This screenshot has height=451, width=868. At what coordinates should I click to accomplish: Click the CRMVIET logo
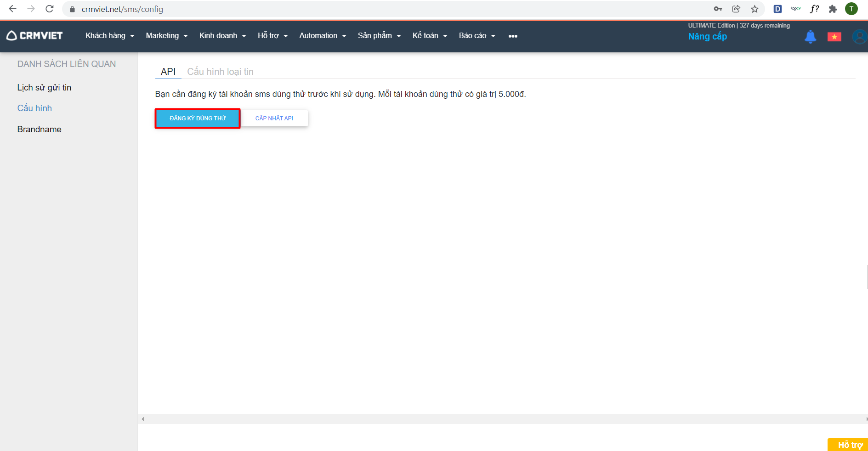tap(34, 36)
